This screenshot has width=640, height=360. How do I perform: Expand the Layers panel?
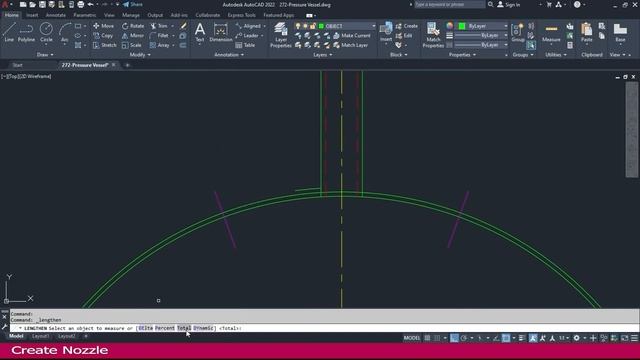(x=322, y=55)
